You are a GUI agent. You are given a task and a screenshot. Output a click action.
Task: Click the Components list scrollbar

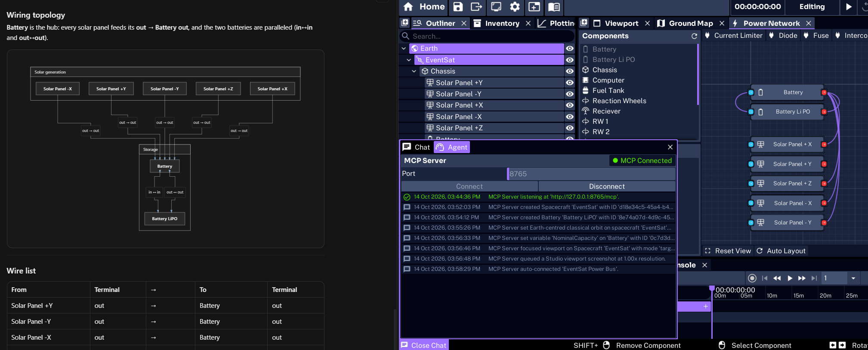698,74
